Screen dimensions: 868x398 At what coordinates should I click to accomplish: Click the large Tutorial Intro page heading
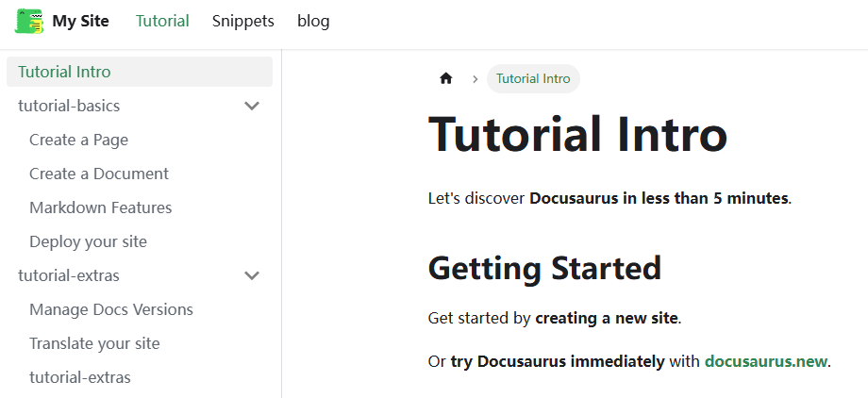[577, 134]
